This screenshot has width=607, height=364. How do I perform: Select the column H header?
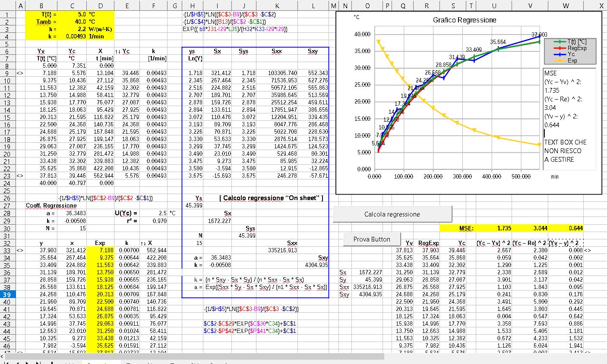pyautogui.click(x=192, y=6)
